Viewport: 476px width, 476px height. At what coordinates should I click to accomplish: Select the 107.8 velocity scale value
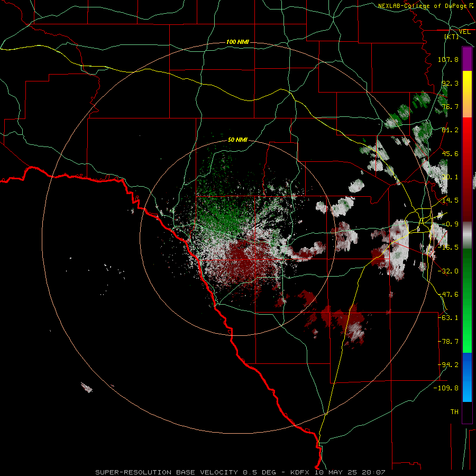pos(448,59)
